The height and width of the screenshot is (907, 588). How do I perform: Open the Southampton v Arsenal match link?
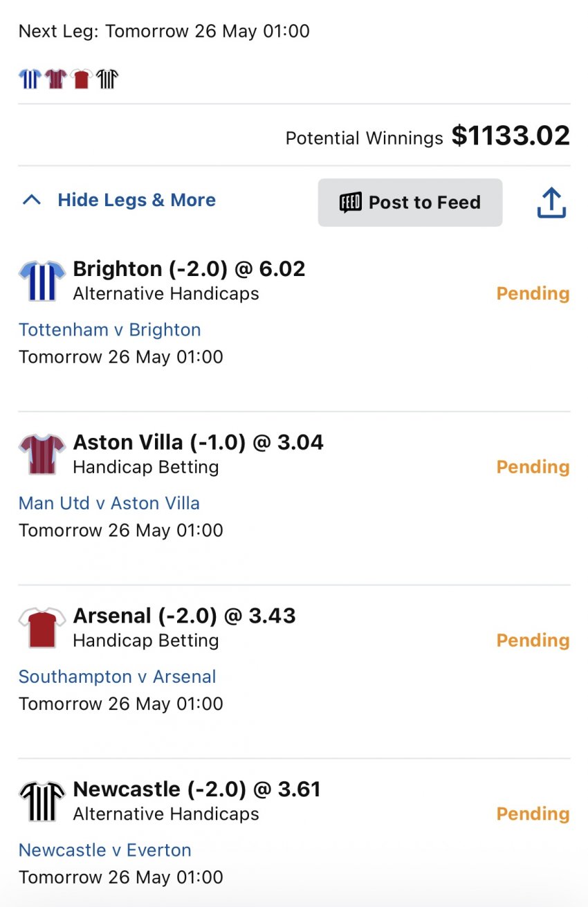coord(117,677)
